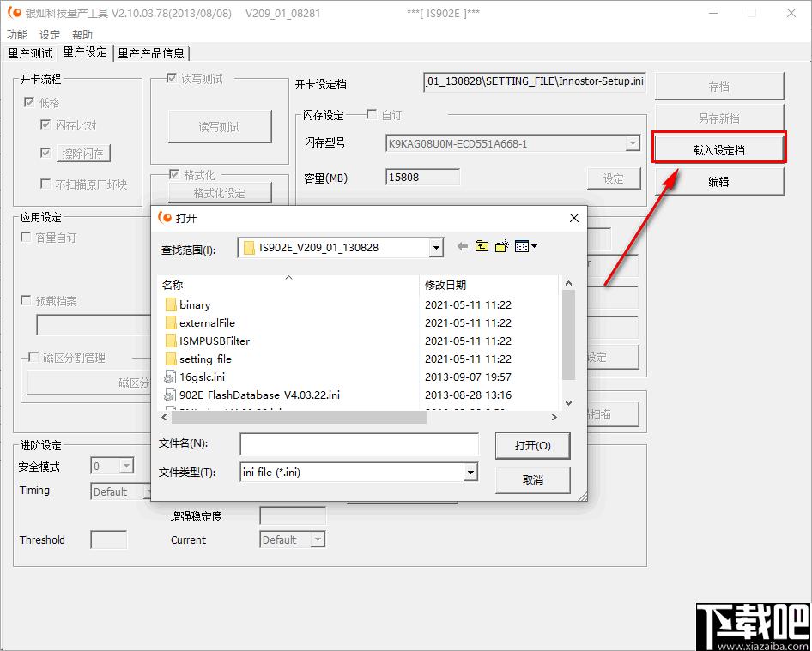Screen dimensions: 812x651
Task: Toggle the 闪存比对 checkbox
Action: (45, 124)
